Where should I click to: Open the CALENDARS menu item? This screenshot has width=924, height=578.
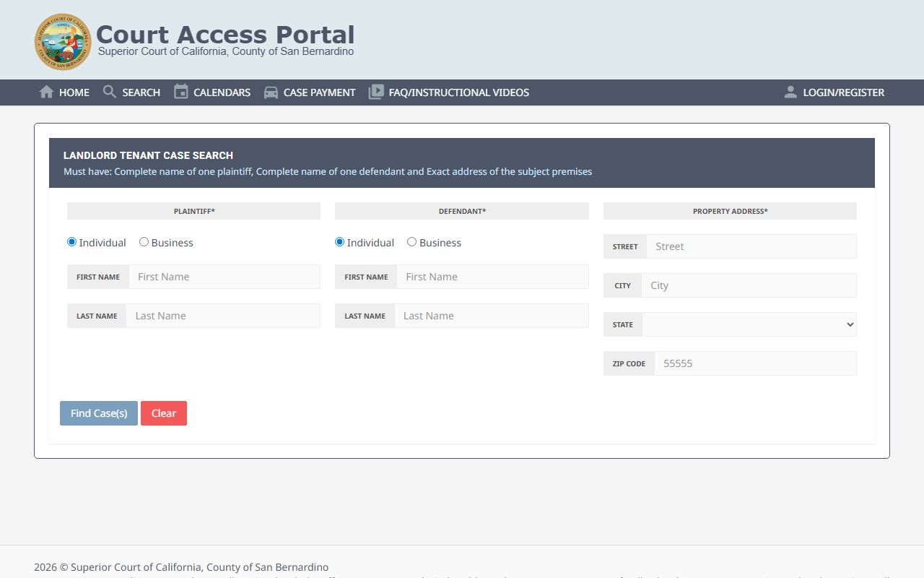point(212,92)
